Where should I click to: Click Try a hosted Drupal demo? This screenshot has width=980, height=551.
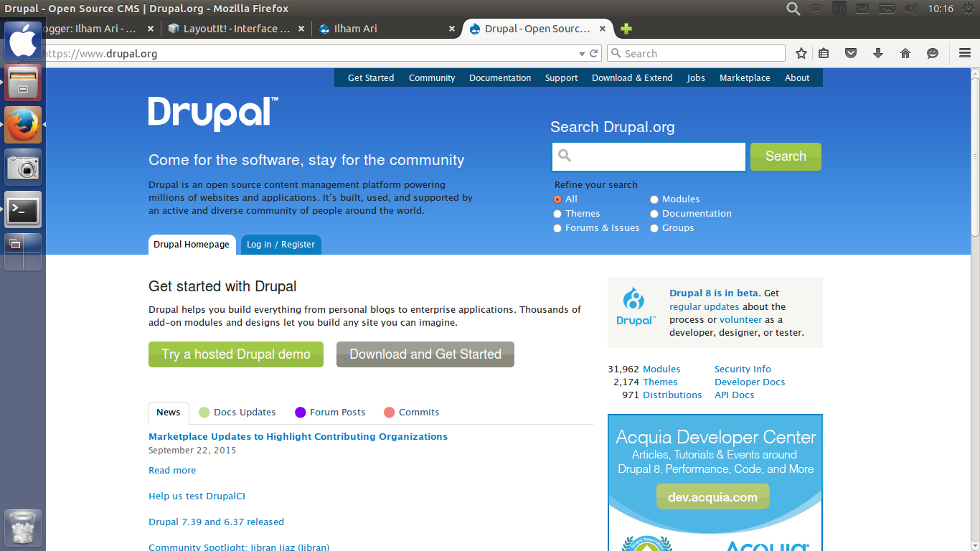click(x=236, y=354)
